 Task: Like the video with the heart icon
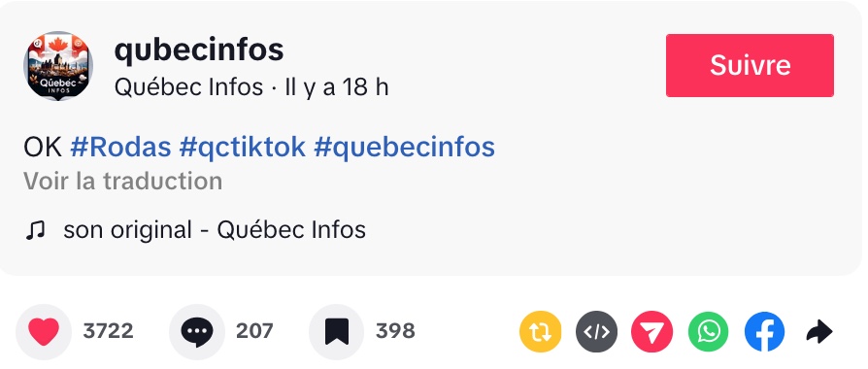pos(44,332)
